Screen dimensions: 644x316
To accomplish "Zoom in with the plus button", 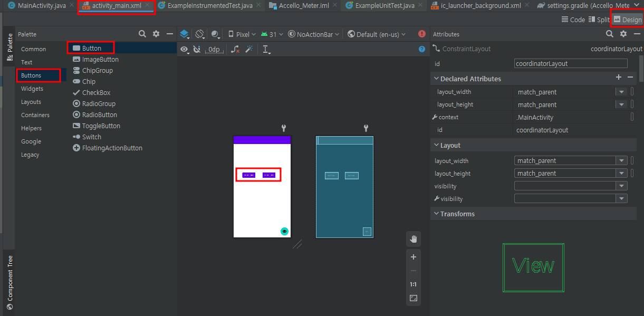I will point(414,257).
